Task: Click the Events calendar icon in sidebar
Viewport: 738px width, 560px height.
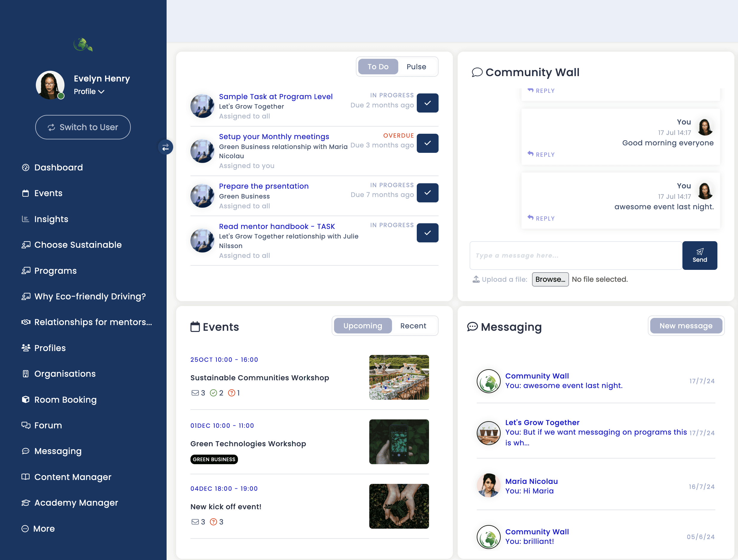Action: [25, 193]
